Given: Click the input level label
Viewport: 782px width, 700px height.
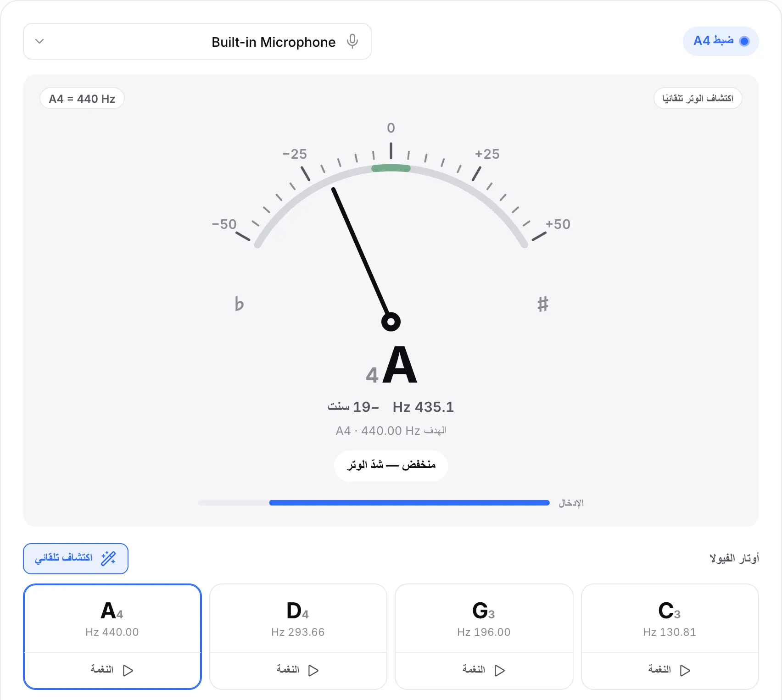Looking at the screenshot, I should click(571, 503).
